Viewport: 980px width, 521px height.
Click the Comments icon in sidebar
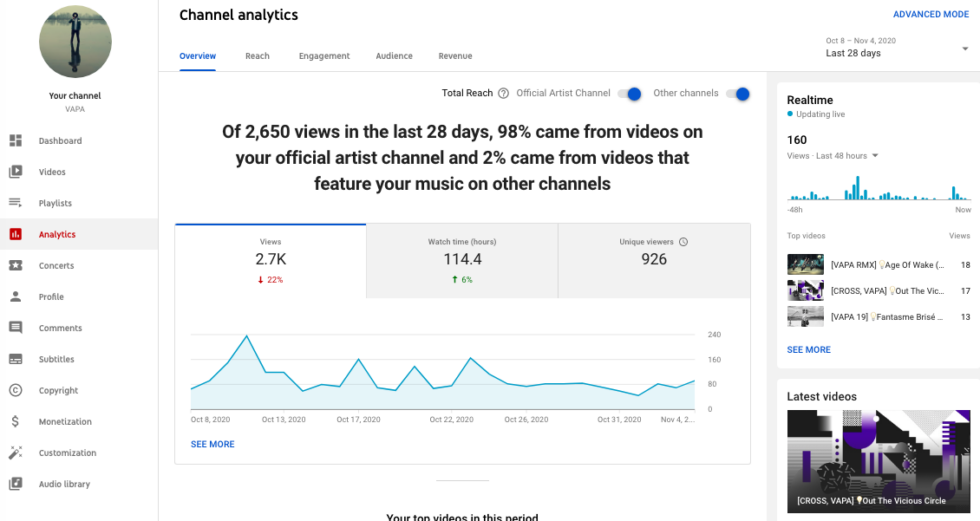tap(15, 328)
